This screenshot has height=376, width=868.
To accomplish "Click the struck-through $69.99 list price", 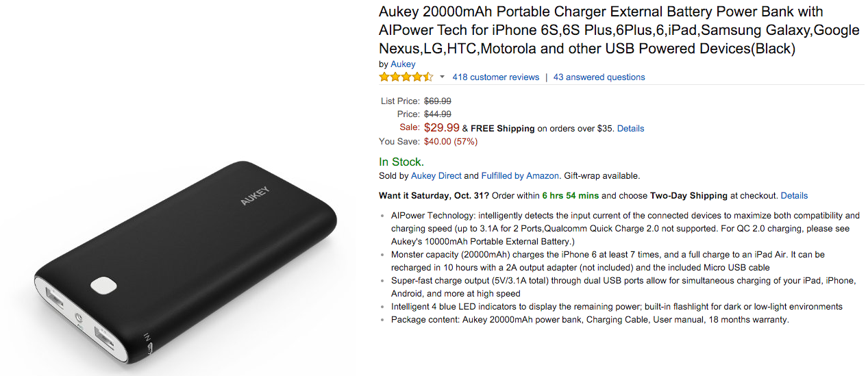I will (438, 101).
